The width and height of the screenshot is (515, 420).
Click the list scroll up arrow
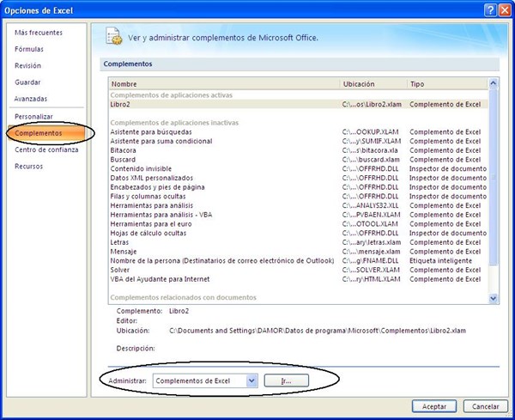click(x=493, y=83)
